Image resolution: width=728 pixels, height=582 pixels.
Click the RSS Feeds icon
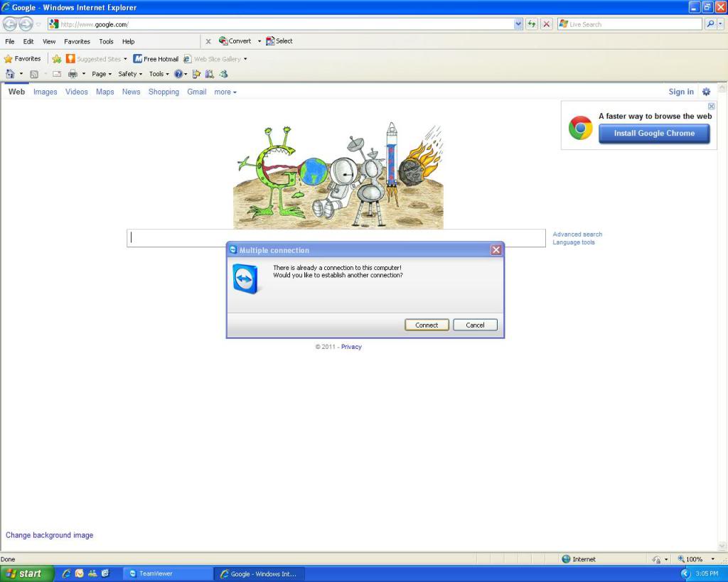coord(34,74)
